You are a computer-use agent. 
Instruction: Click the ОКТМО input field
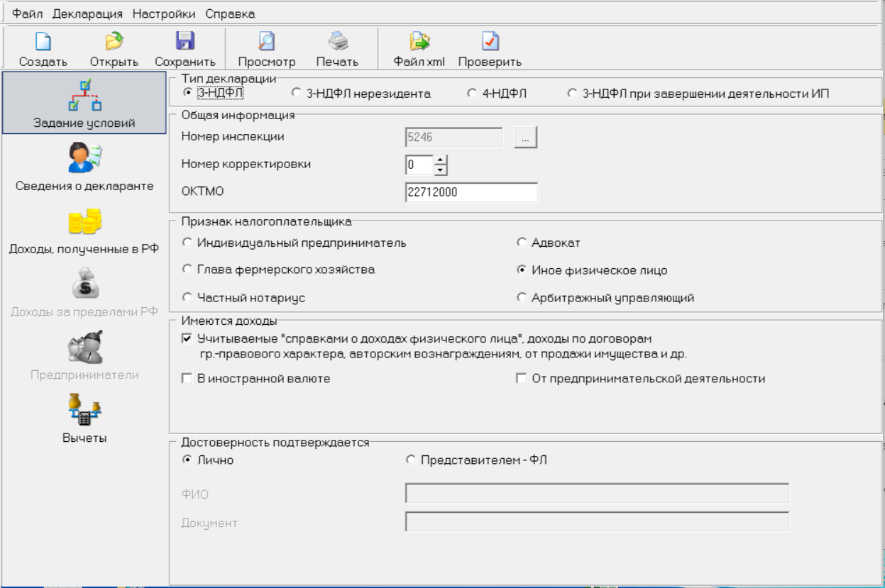pyautogui.click(x=471, y=192)
